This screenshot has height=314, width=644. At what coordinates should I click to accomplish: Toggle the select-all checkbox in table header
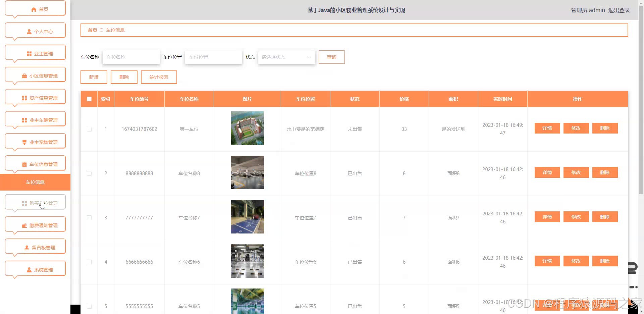tap(89, 99)
